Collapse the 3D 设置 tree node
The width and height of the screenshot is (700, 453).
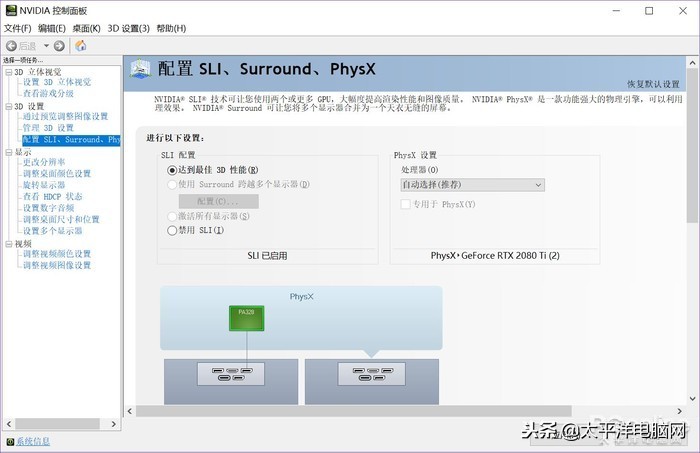[8, 106]
